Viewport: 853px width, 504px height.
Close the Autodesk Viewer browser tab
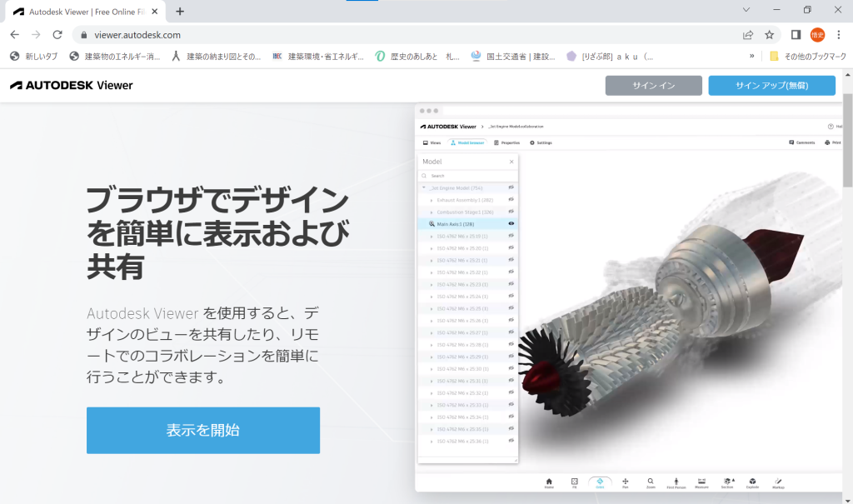click(x=154, y=12)
